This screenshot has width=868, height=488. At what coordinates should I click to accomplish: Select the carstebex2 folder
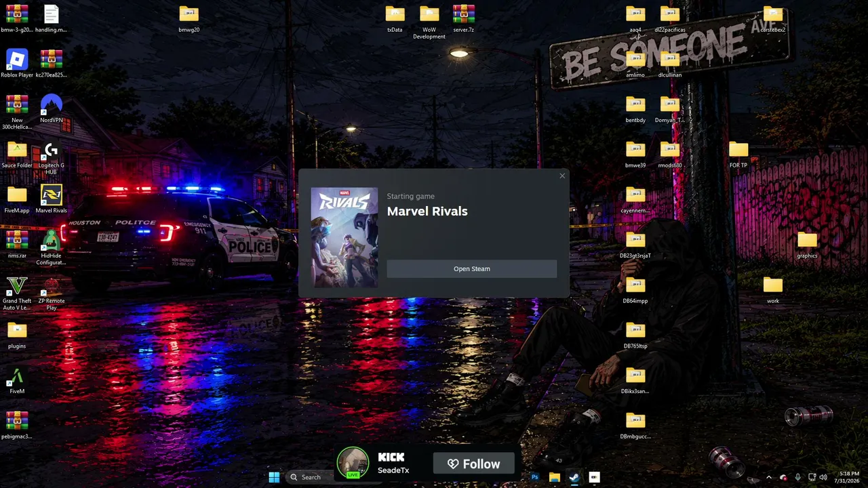click(773, 18)
